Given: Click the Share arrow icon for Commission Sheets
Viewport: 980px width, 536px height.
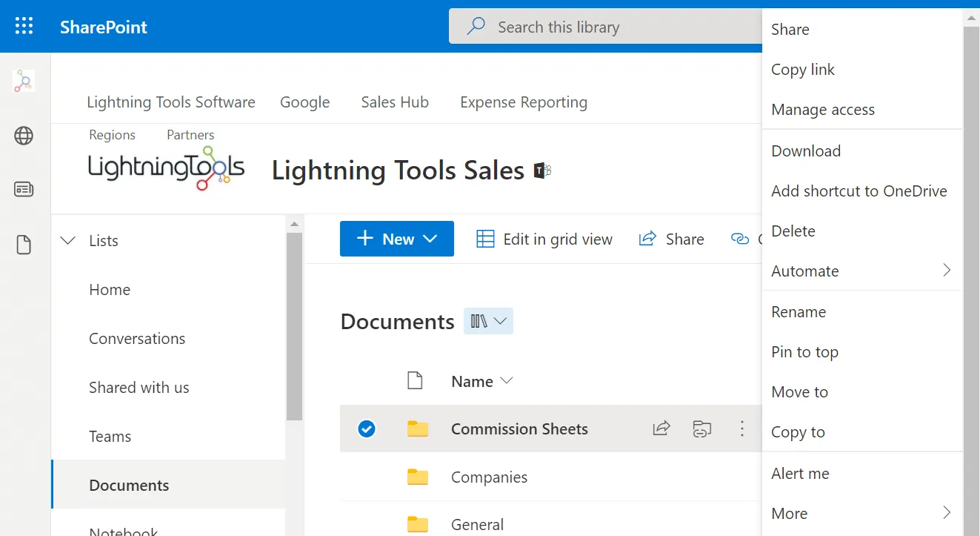Looking at the screenshot, I should [661, 429].
